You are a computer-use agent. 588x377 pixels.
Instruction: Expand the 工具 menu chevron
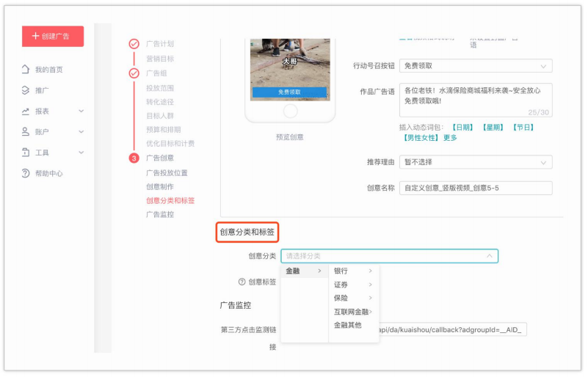[81, 153]
